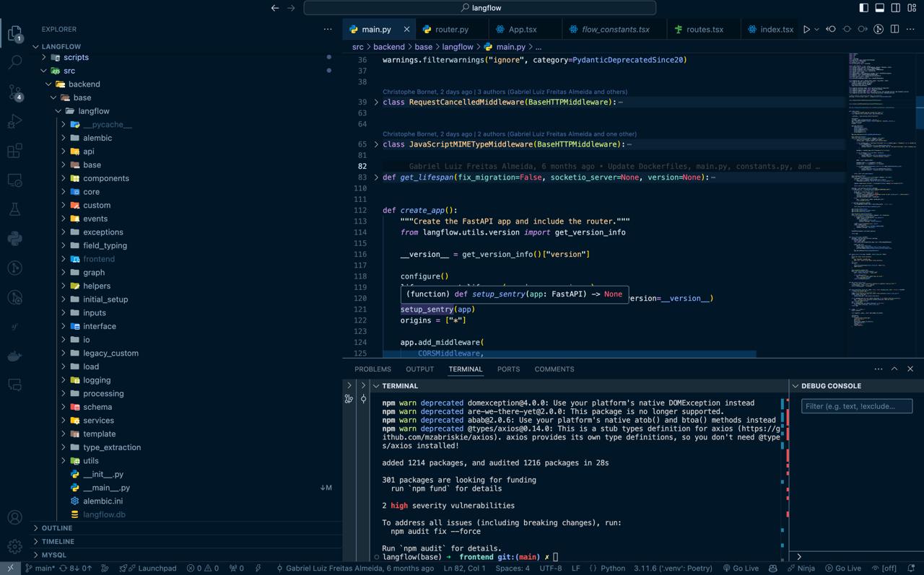
Task: Select the Python interpreter 3.11.6 Poetry
Action: point(673,569)
